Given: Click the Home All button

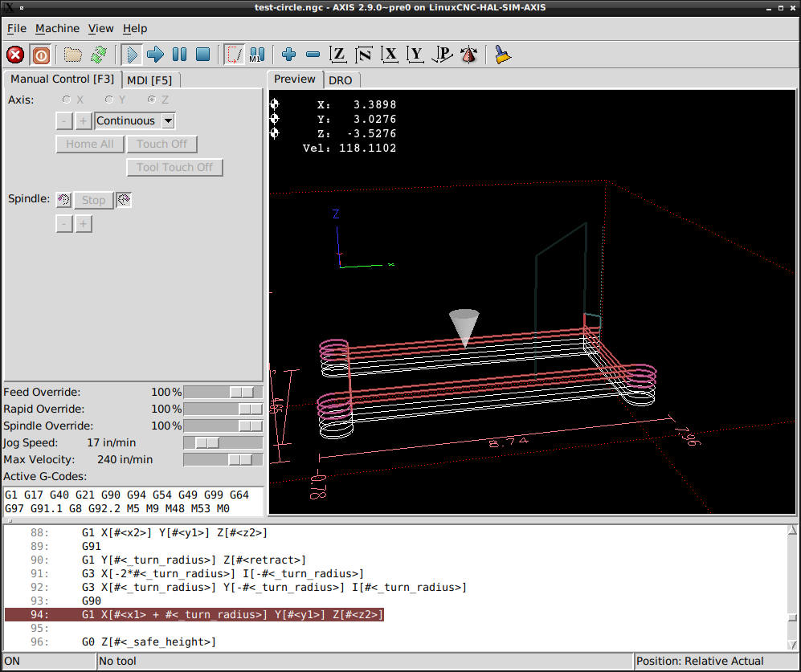Looking at the screenshot, I should tap(89, 145).
